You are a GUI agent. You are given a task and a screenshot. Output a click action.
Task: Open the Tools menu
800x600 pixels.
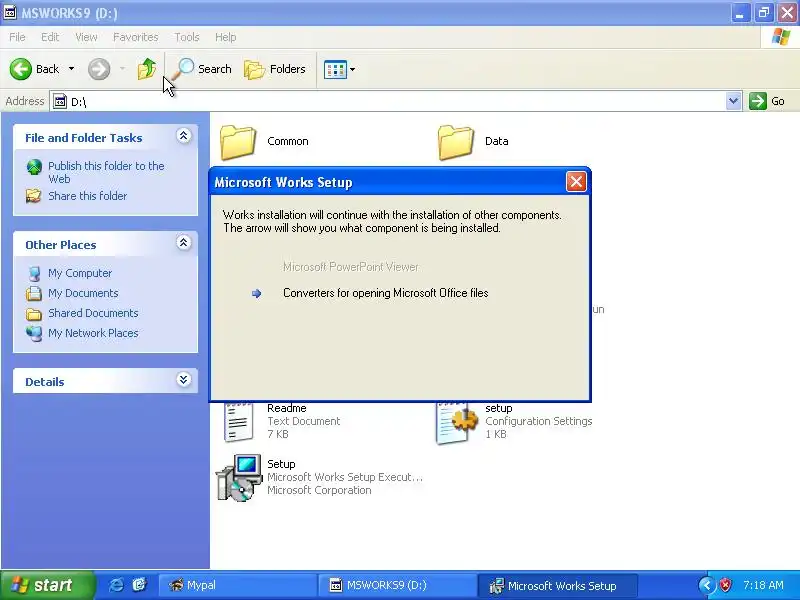(x=187, y=37)
